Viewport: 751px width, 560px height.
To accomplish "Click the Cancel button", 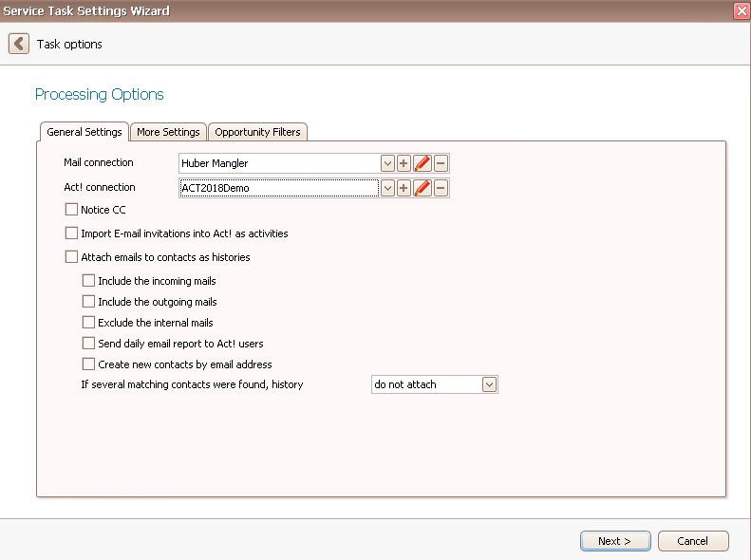I will coord(693,541).
